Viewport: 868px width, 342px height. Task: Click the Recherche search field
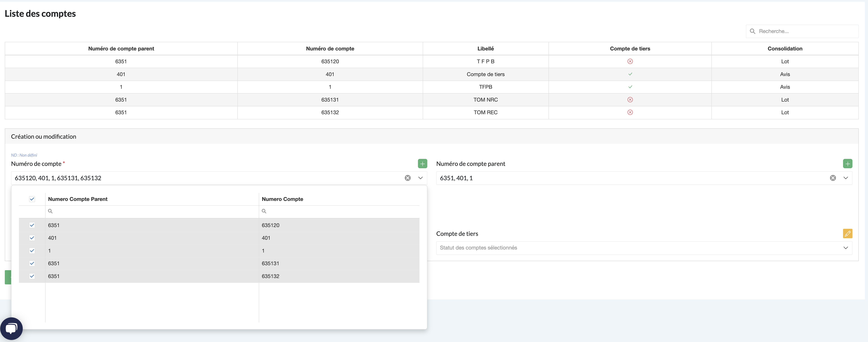click(805, 31)
